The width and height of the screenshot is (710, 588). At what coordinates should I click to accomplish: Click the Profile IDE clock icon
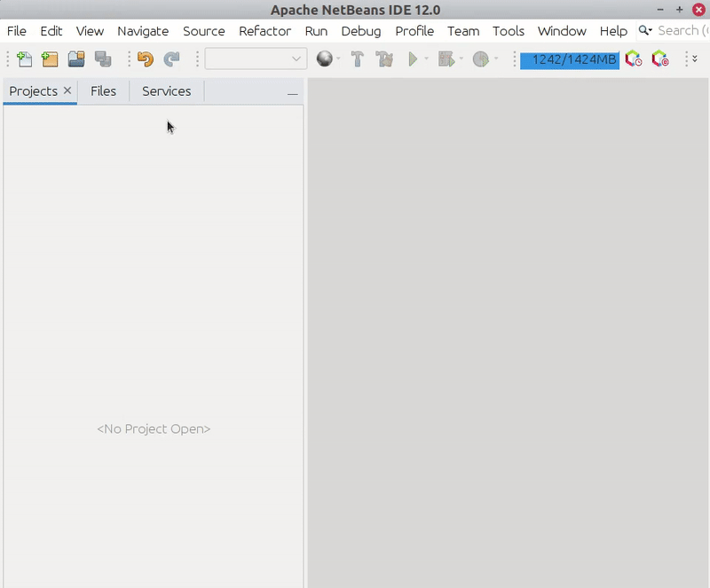pos(634,59)
